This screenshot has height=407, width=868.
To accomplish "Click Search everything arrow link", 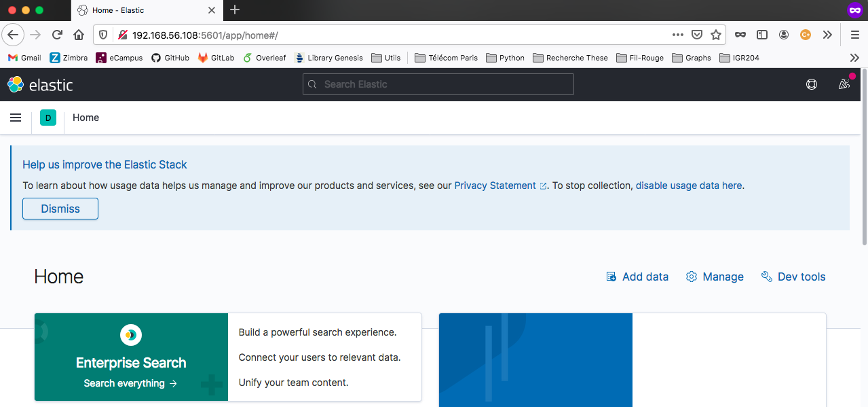I will click(131, 383).
